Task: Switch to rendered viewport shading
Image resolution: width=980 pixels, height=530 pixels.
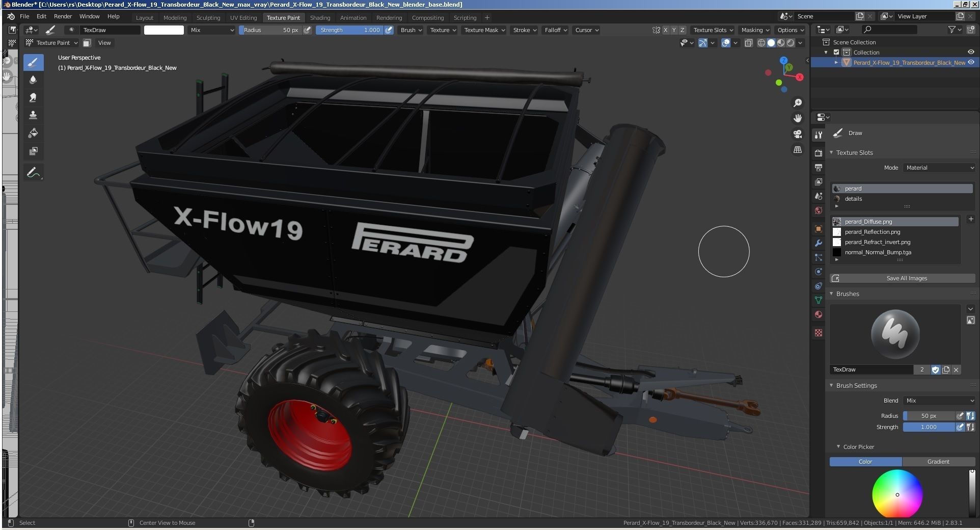Action: coord(791,43)
